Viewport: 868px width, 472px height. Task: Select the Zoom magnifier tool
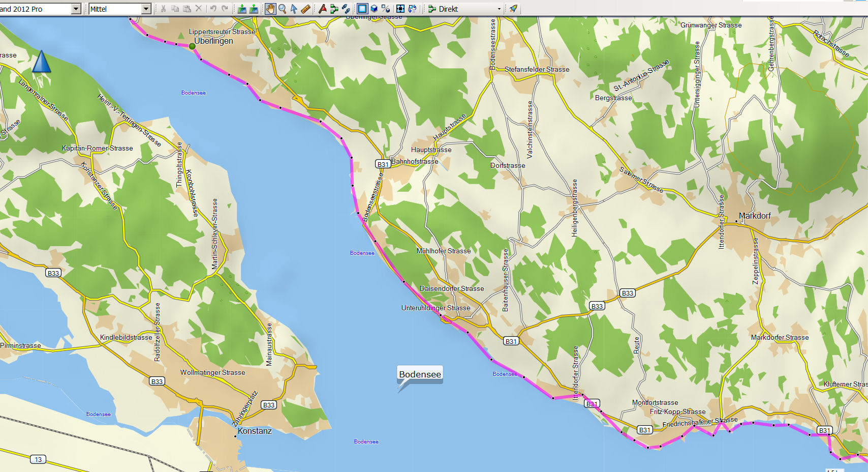[x=282, y=9]
